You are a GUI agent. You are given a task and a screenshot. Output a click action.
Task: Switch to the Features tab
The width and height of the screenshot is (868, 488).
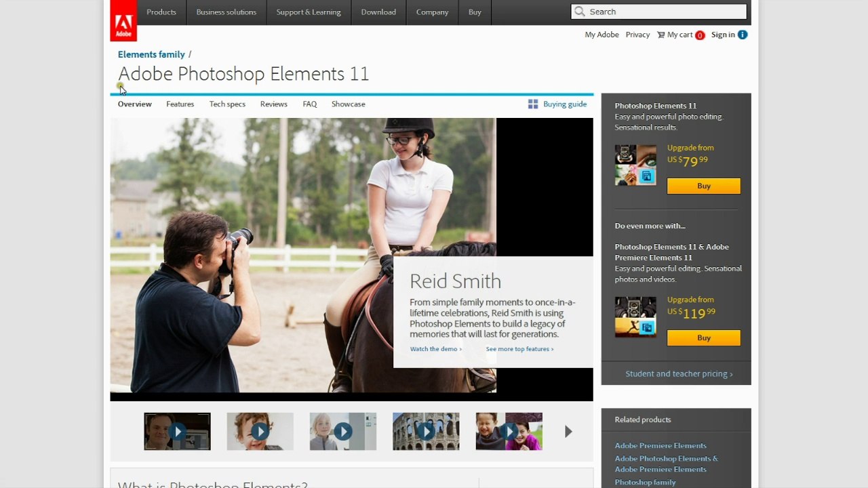click(180, 104)
